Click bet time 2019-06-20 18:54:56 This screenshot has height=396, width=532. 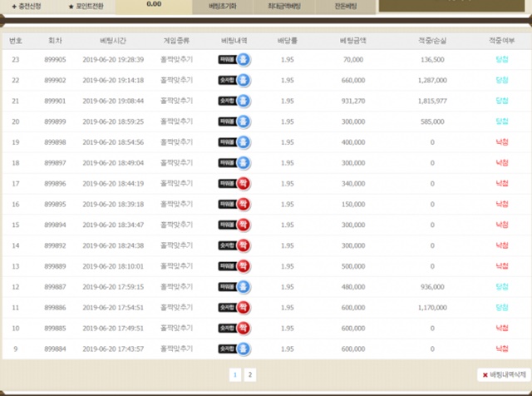[x=113, y=142]
